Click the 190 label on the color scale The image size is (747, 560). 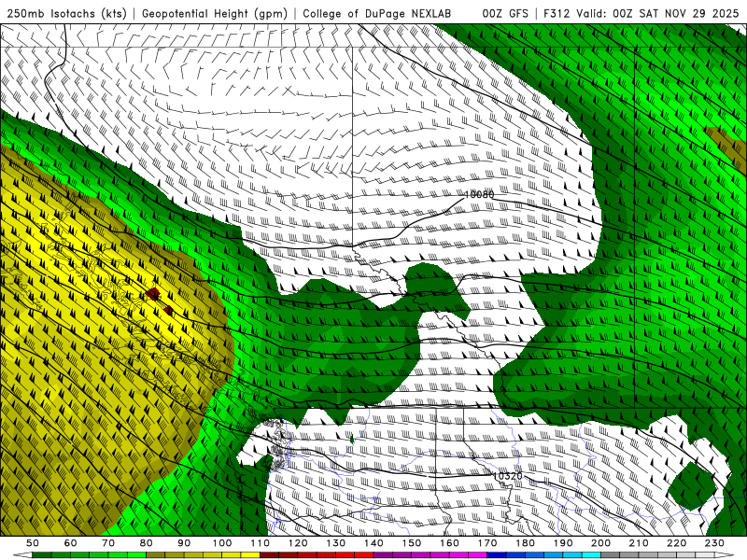(563, 543)
